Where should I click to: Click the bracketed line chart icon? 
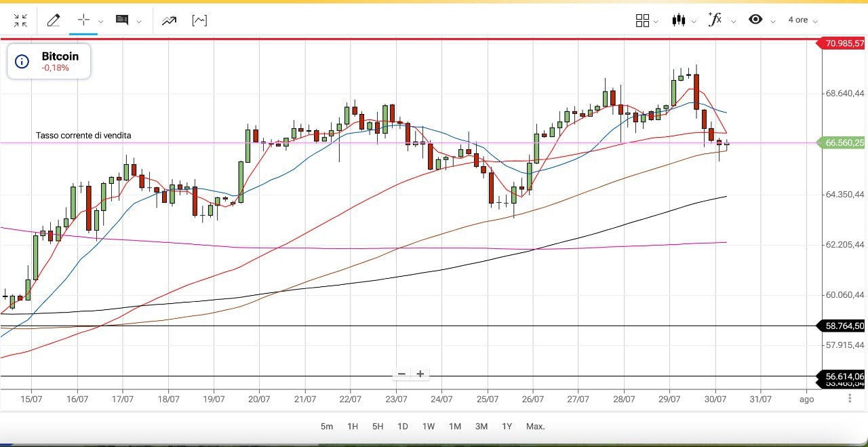(x=199, y=20)
